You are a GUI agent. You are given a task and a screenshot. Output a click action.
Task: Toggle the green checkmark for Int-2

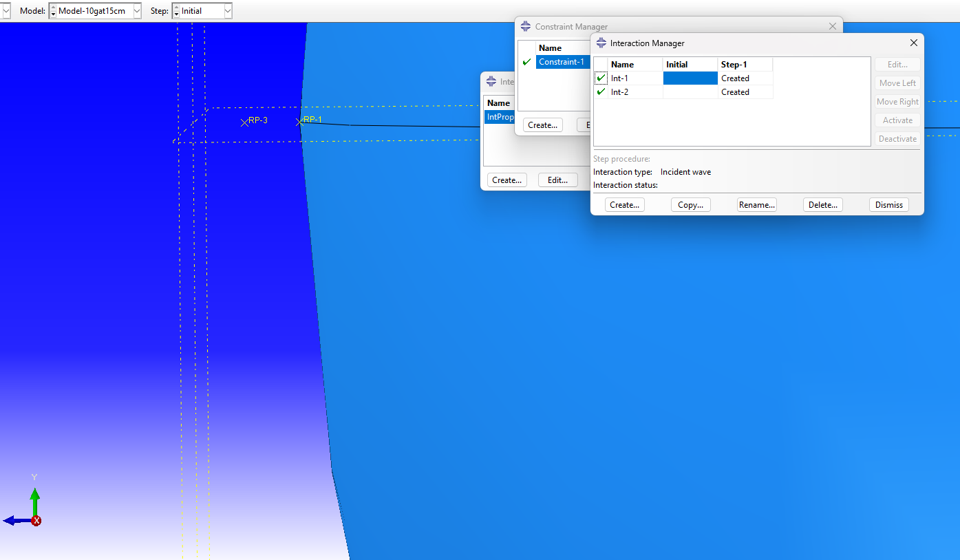pos(601,91)
